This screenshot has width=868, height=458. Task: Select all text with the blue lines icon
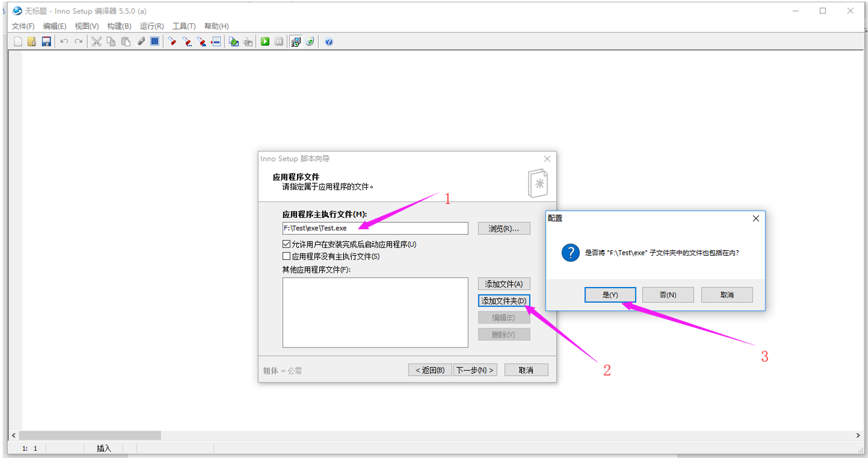pyautogui.click(x=155, y=41)
